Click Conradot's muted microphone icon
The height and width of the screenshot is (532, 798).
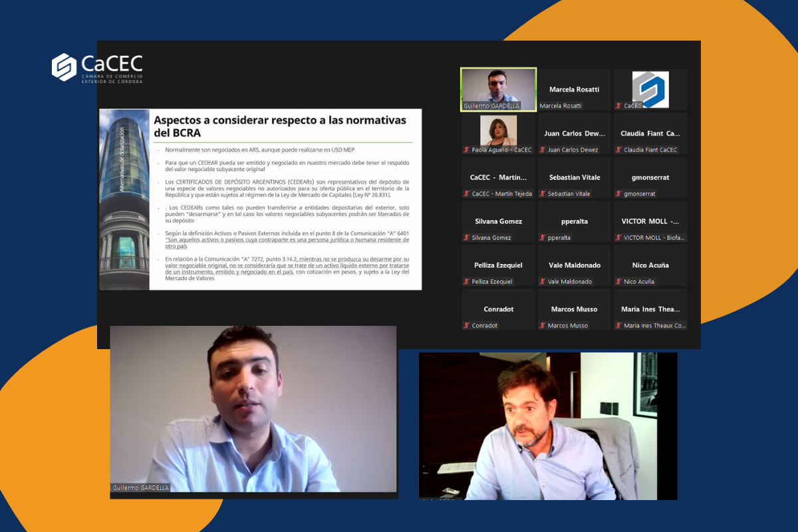tap(467, 325)
